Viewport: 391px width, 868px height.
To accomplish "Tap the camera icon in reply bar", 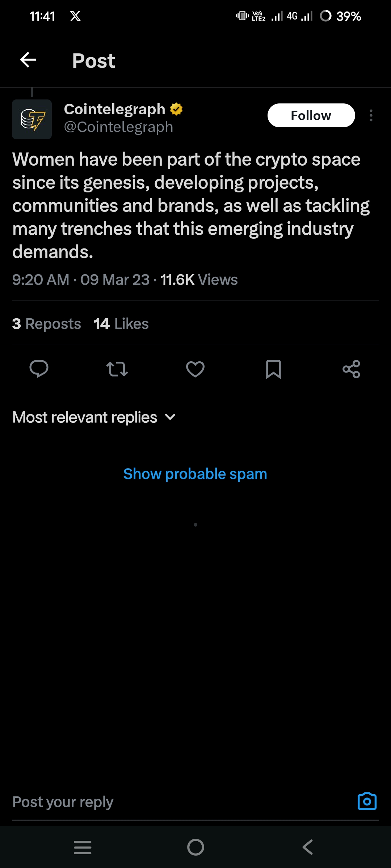I will tap(367, 801).
